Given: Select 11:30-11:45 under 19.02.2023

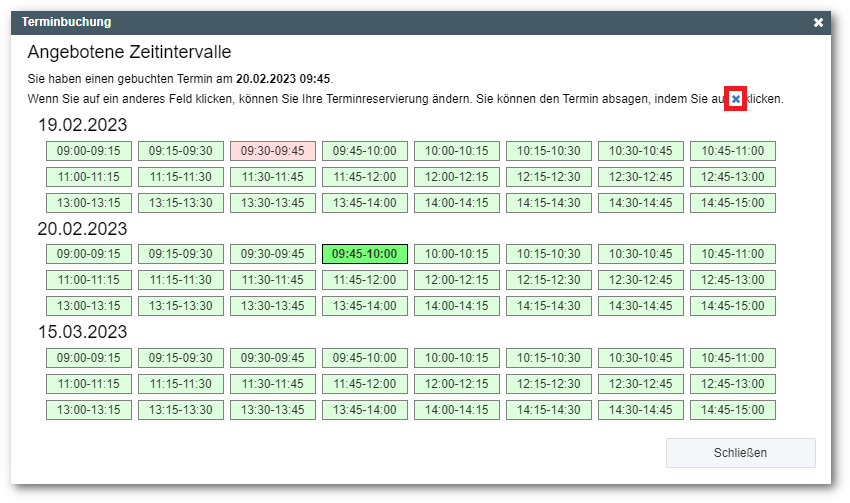Looking at the screenshot, I should [x=273, y=177].
